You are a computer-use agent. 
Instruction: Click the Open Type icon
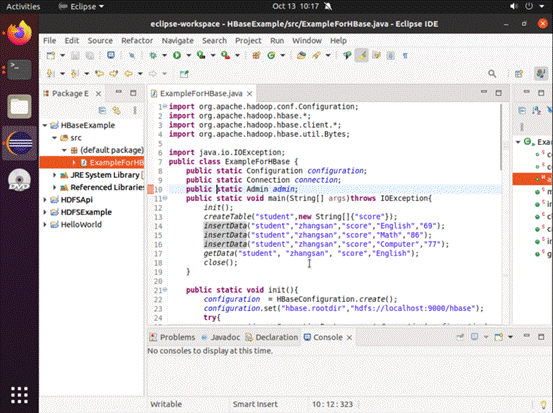click(301, 55)
